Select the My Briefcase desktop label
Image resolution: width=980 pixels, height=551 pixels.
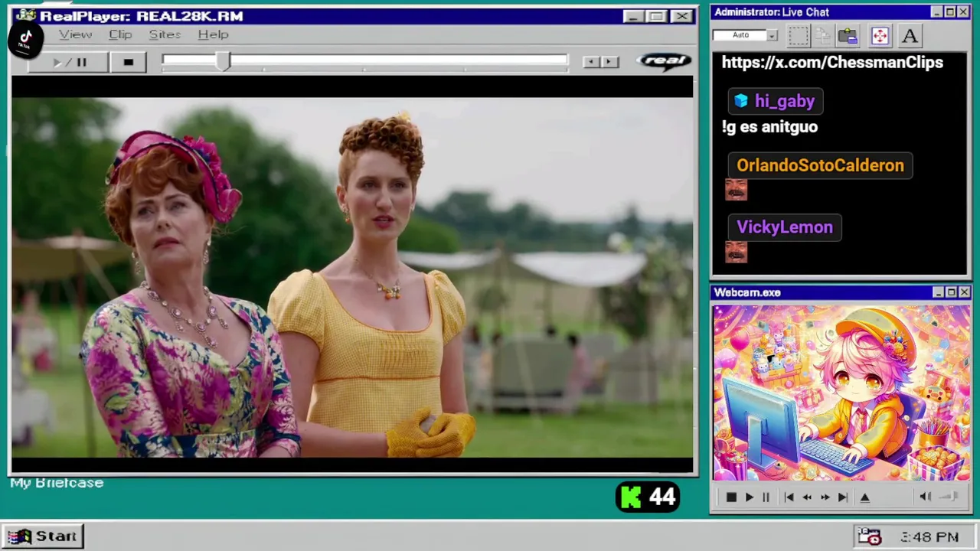click(57, 483)
